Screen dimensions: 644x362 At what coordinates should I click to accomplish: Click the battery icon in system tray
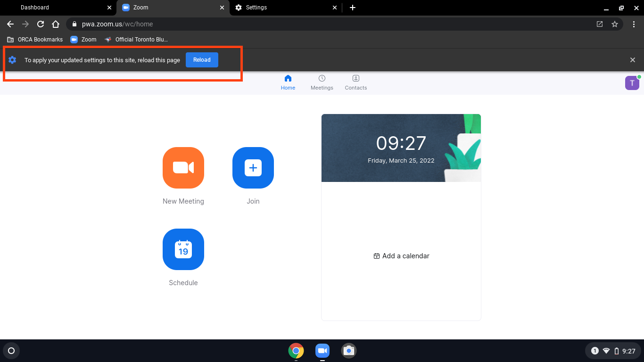pos(616,351)
